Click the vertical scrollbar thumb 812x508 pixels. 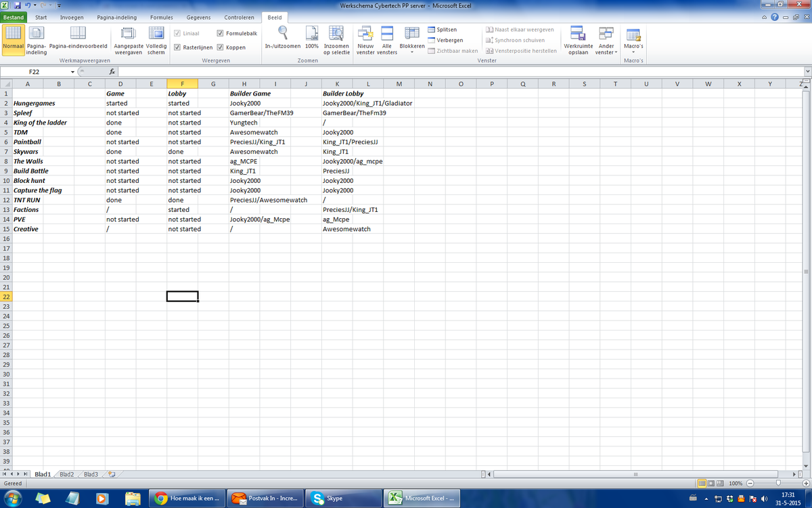[x=807, y=271]
